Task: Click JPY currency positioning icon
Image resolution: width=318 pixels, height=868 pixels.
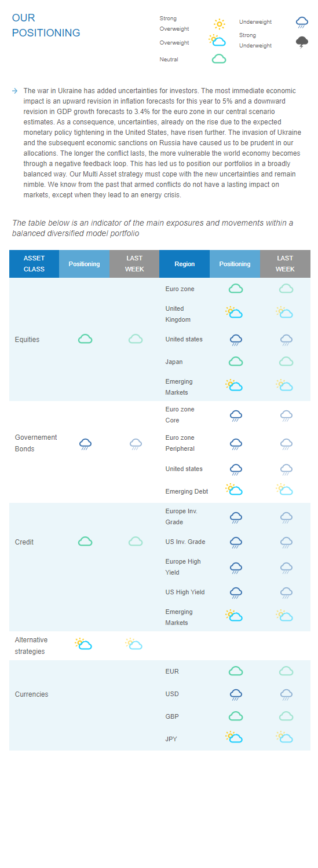Action: [x=235, y=737]
